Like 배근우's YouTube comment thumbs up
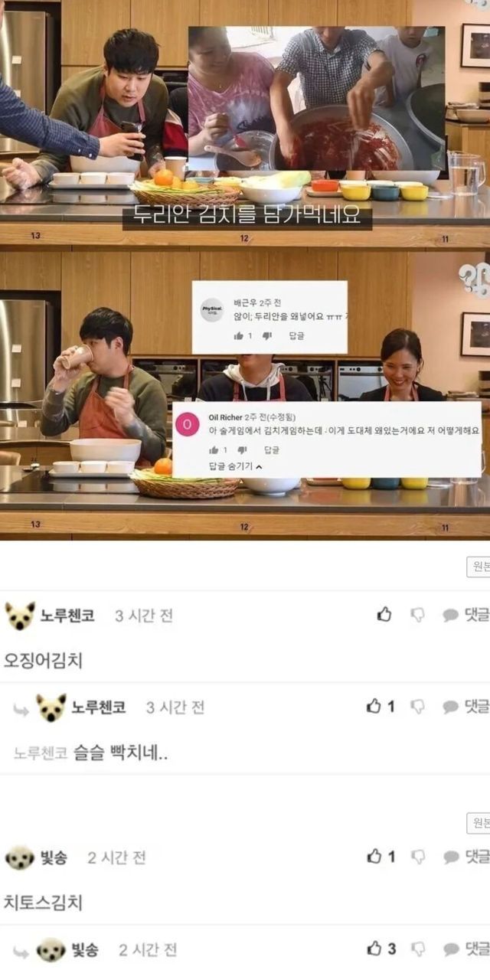Viewport: 490px width, 980px height. pyautogui.click(x=238, y=335)
